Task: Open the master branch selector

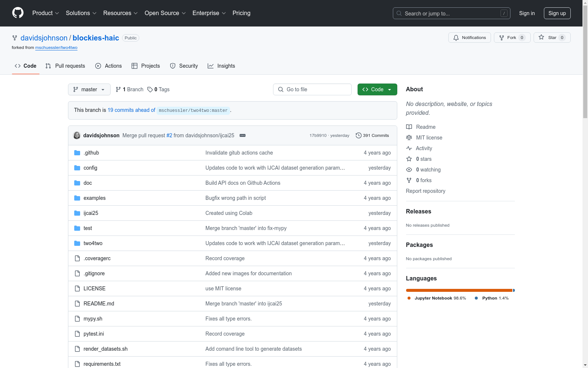Action: click(89, 89)
